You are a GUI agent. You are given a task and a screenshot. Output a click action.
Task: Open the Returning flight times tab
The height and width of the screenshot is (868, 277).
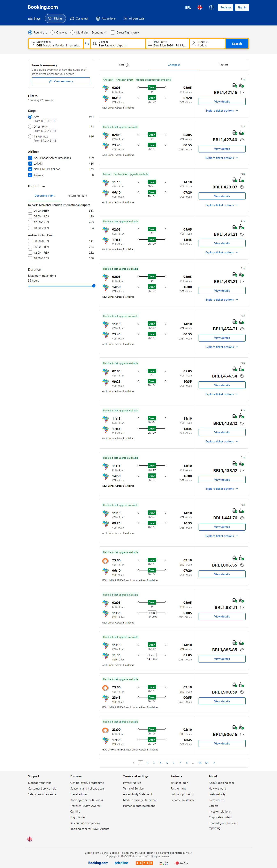tap(77, 196)
